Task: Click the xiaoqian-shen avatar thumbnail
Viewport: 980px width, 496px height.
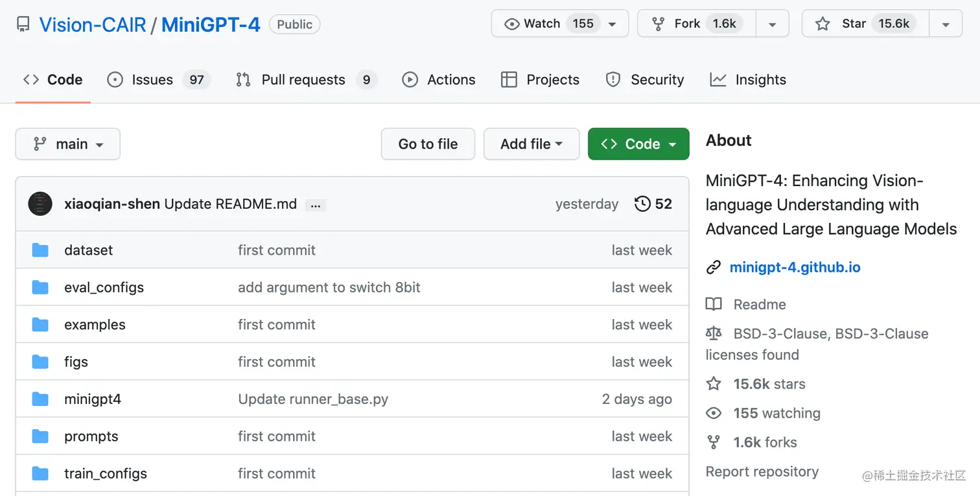Action: click(x=40, y=204)
